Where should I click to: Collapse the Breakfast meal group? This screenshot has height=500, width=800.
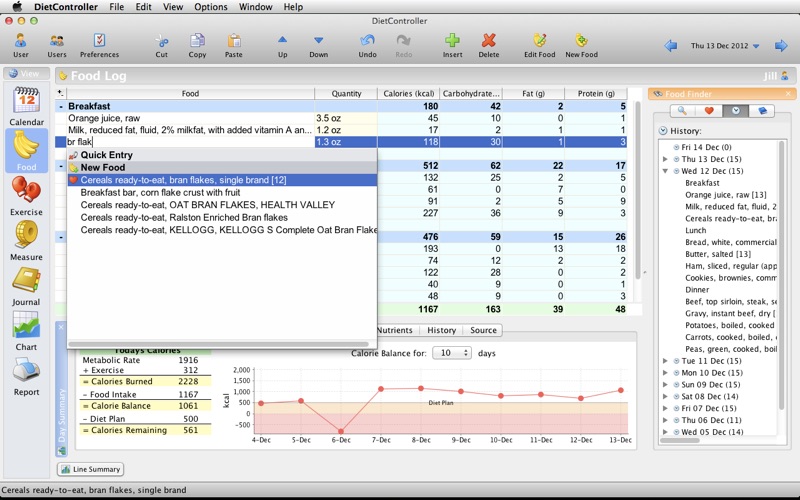61,107
